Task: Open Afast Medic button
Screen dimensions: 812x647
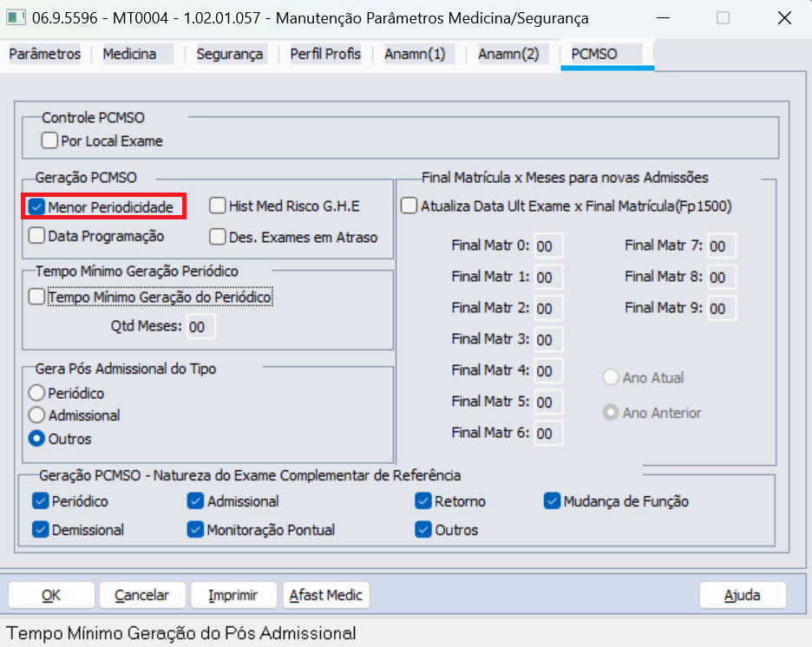Action: tap(325, 595)
